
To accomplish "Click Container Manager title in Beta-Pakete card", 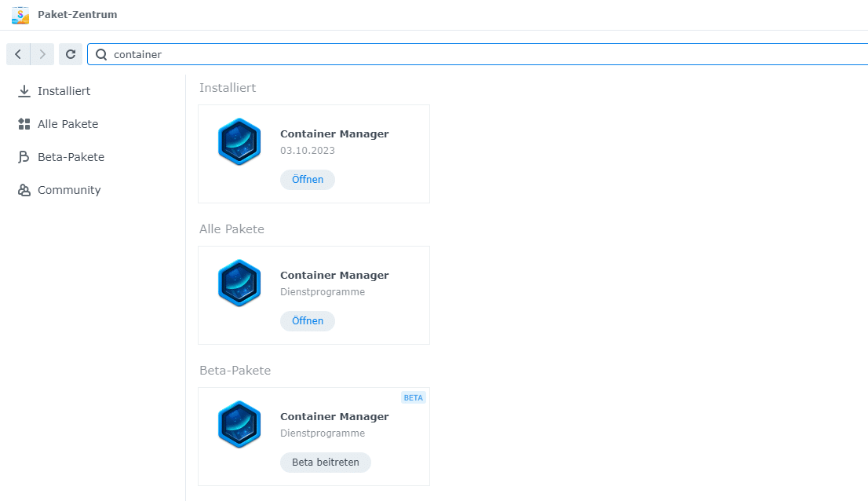I will tap(334, 416).
